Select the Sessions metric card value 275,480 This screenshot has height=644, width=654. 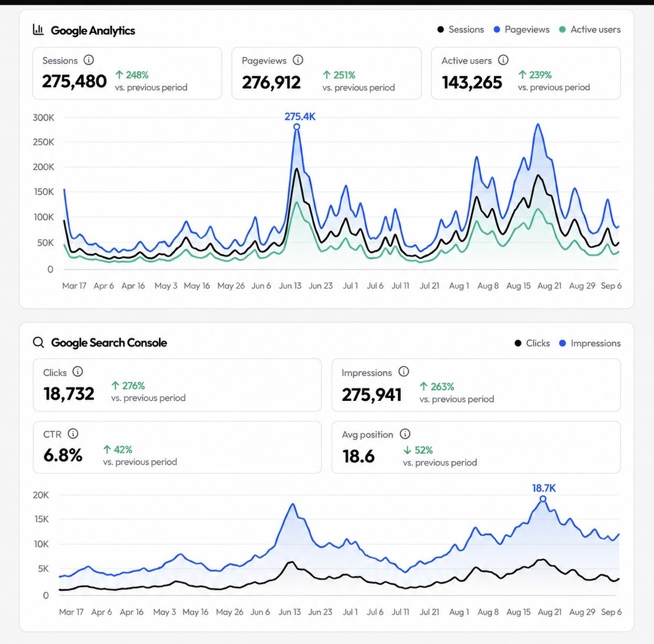(x=74, y=81)
